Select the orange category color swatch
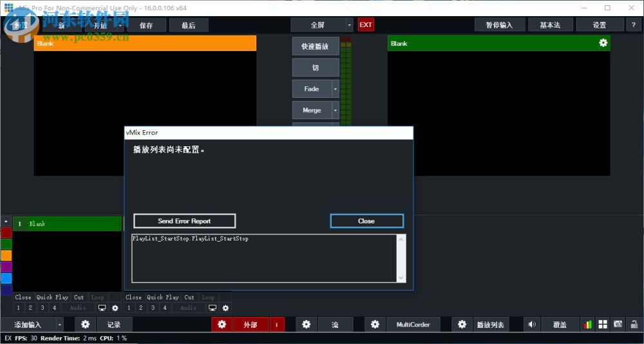644x344 pixels. click(6, 255)
